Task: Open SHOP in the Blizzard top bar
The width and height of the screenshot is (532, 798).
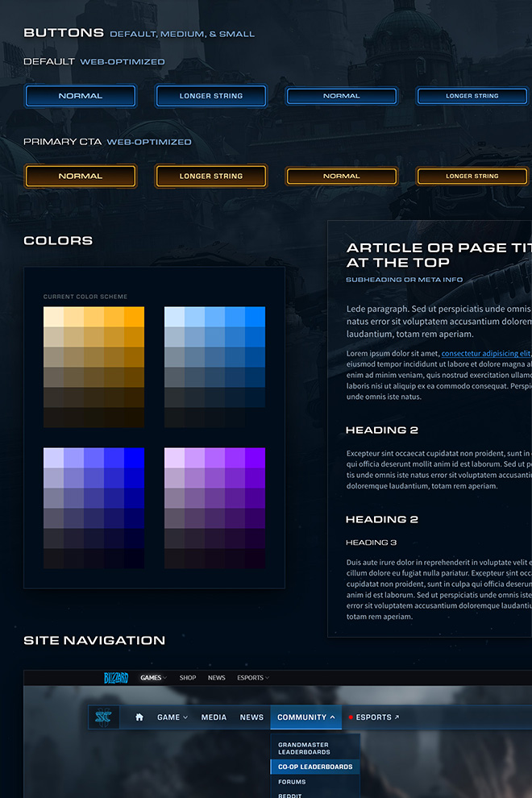Action: tap(187, 677)
